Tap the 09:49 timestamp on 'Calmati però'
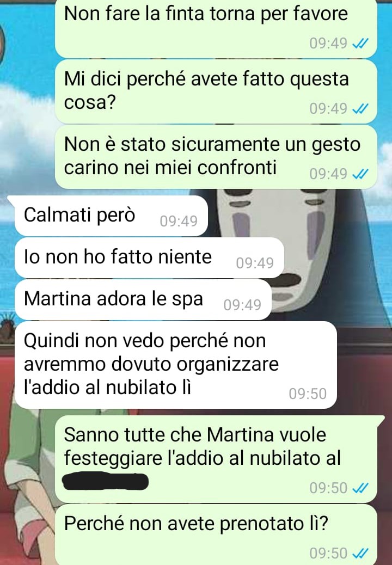 179,221
